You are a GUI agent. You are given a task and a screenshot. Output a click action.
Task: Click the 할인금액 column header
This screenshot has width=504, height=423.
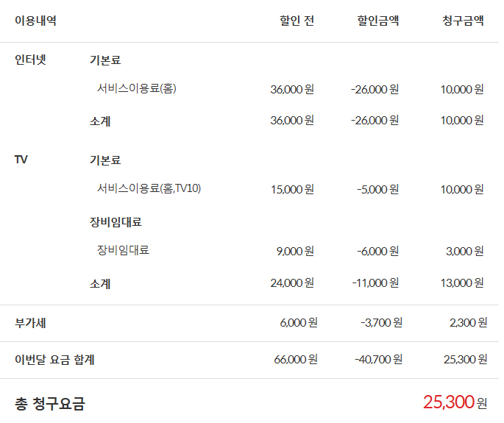[x=378, y=21]
